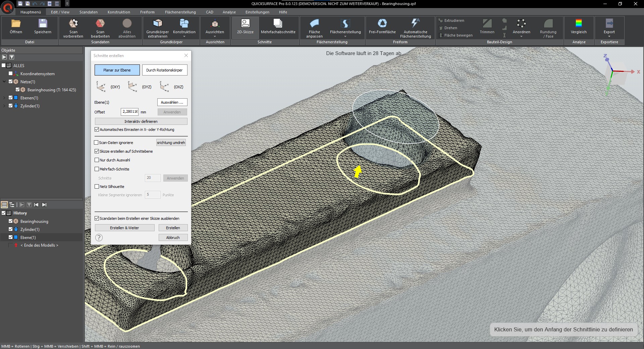Open the Einstellungen menu

click(x=257, y=12)
